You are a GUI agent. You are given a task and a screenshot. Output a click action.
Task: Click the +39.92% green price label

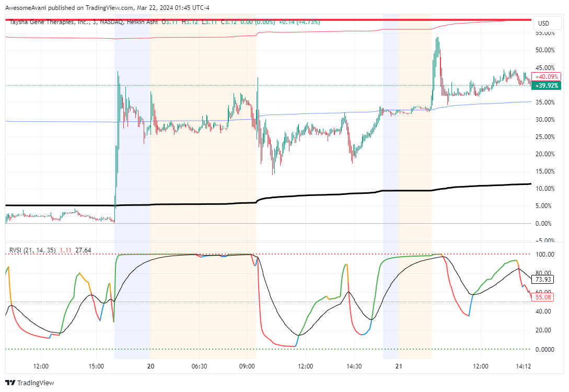(546, 86)
